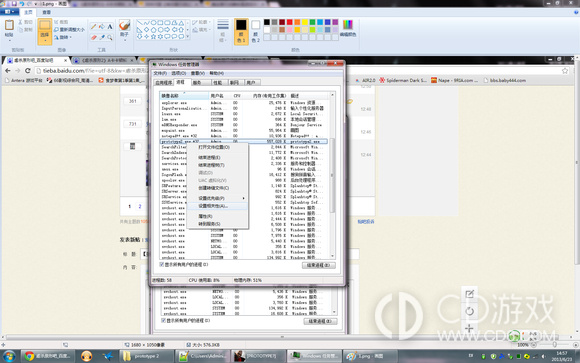Screen dimensions: 580x363
Task: Select the Color picker eyedropper tool
Action: point(102,37)
